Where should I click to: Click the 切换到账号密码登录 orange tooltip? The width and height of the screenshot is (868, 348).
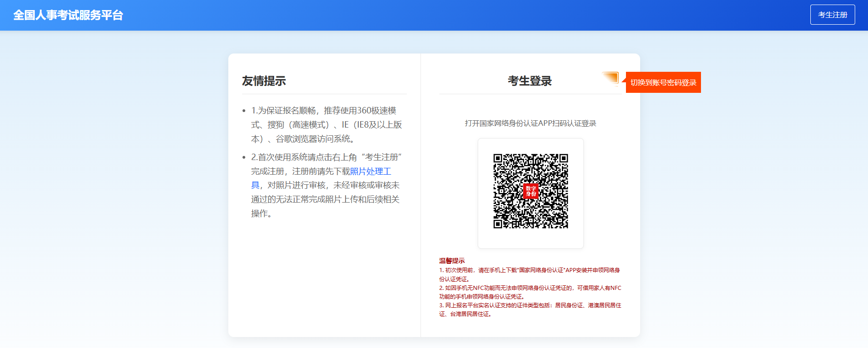[663, 82]
